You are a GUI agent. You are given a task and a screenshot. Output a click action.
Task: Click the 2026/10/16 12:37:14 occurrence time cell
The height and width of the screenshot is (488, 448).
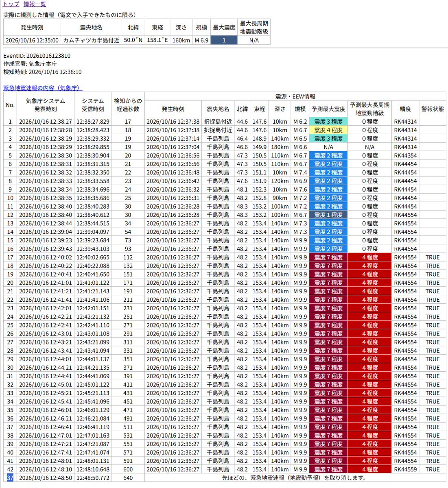(173, 139)
